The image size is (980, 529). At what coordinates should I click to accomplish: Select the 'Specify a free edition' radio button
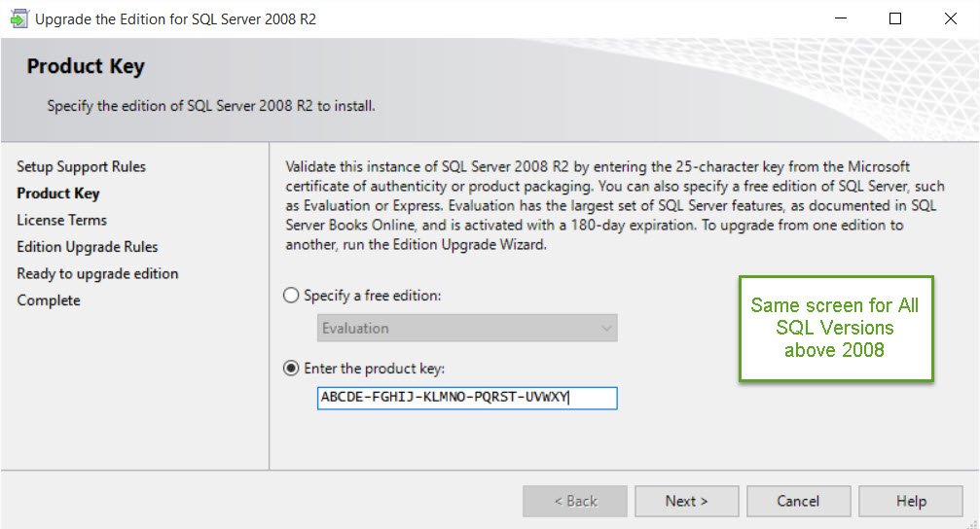click(291, 296)
